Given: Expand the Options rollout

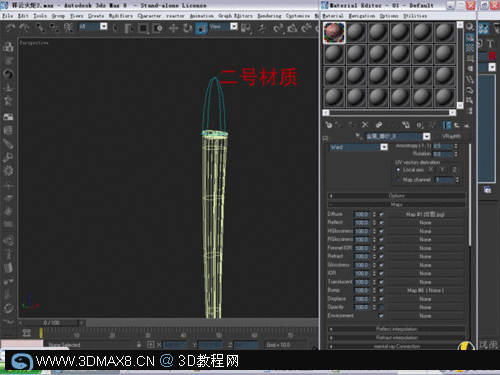Looking at the screenshot, I should pos(397,196).
